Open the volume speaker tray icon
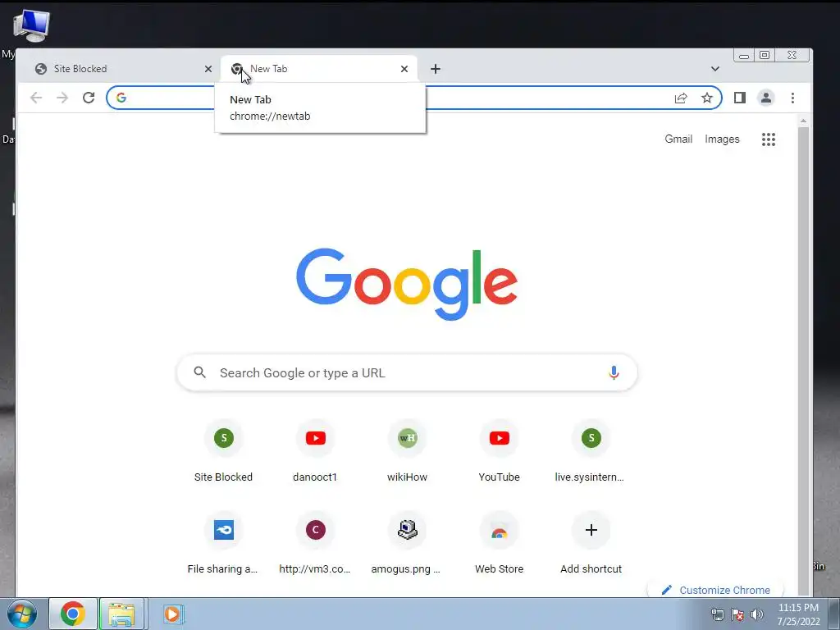 [757, 614]
